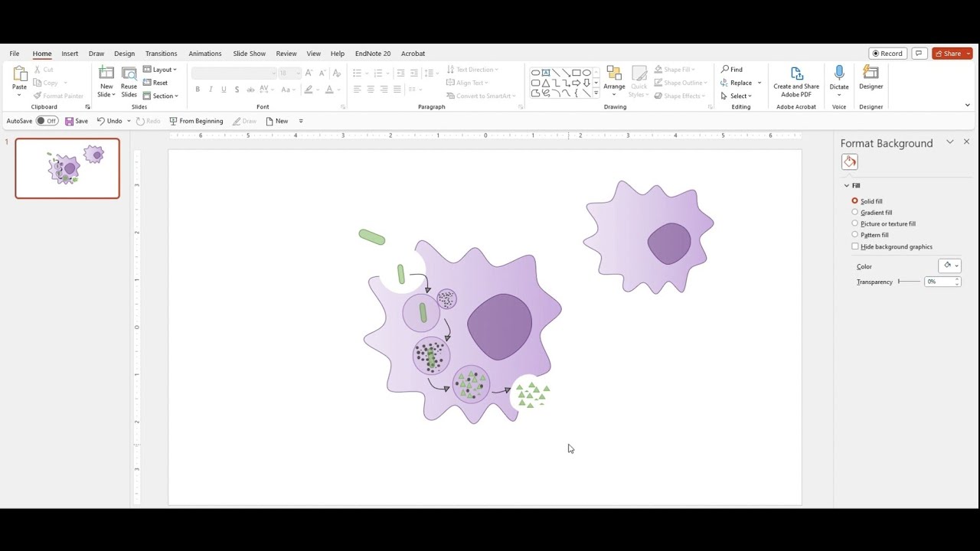This screenshot has height=551, width=980.
Task: Open the Designer pane icon
Action: (871, 73)
